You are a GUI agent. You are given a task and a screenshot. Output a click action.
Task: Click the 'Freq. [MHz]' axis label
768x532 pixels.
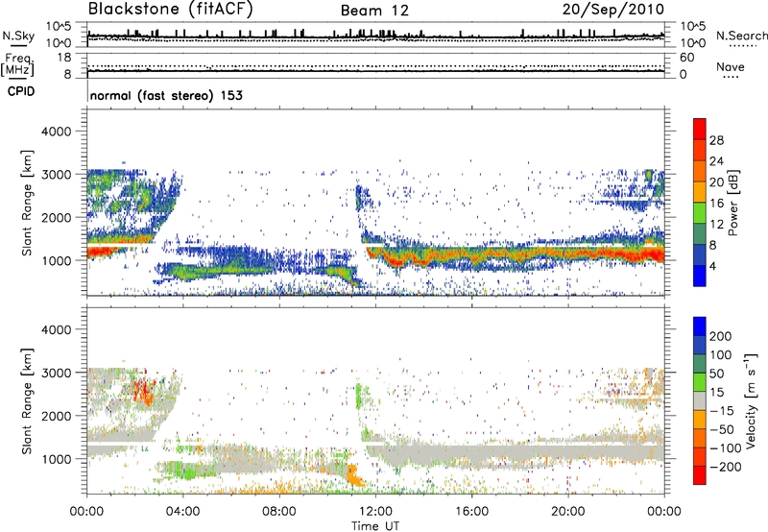click(x=17, y=65)
